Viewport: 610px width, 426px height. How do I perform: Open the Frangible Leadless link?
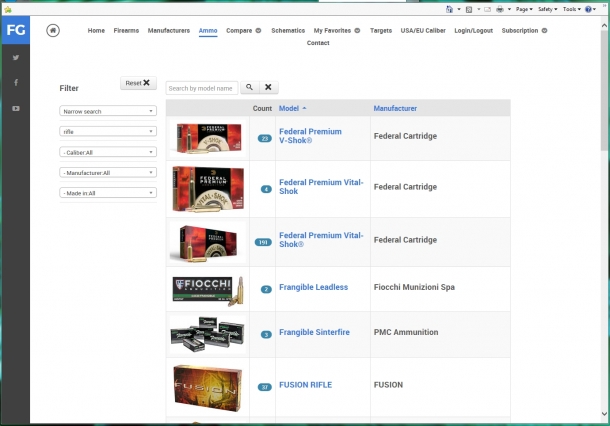click(314, 287)
